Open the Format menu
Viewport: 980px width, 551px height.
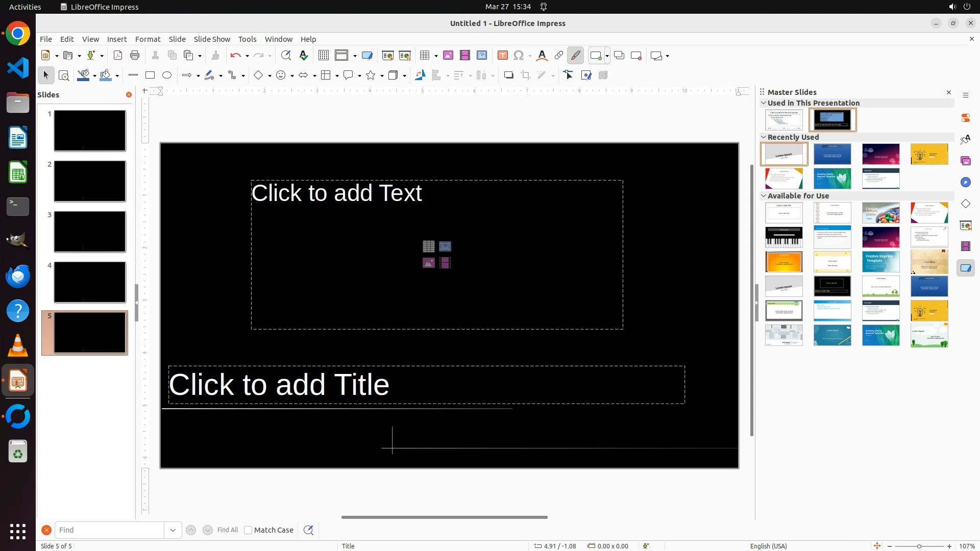148,39
